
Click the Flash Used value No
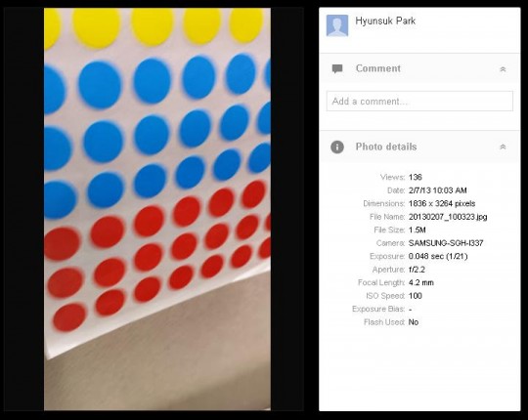[414, 322]
